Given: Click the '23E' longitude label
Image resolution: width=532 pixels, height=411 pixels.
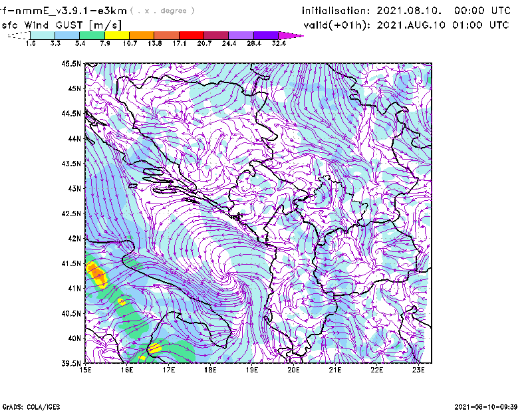Looking at the screenshot, I should 418,370.
